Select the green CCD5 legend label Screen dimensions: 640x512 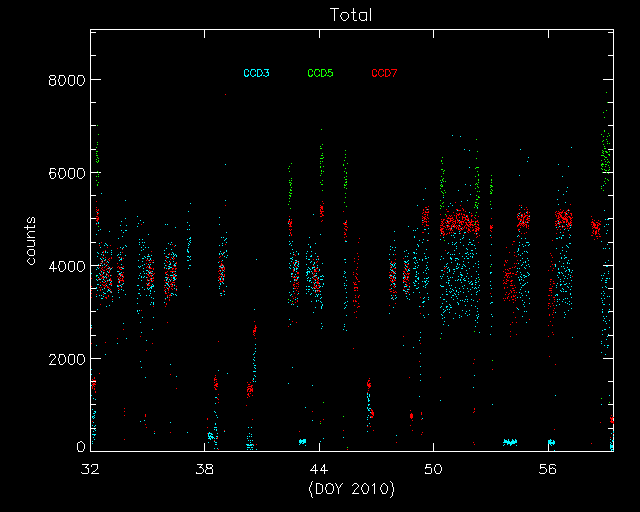(320, 73)
